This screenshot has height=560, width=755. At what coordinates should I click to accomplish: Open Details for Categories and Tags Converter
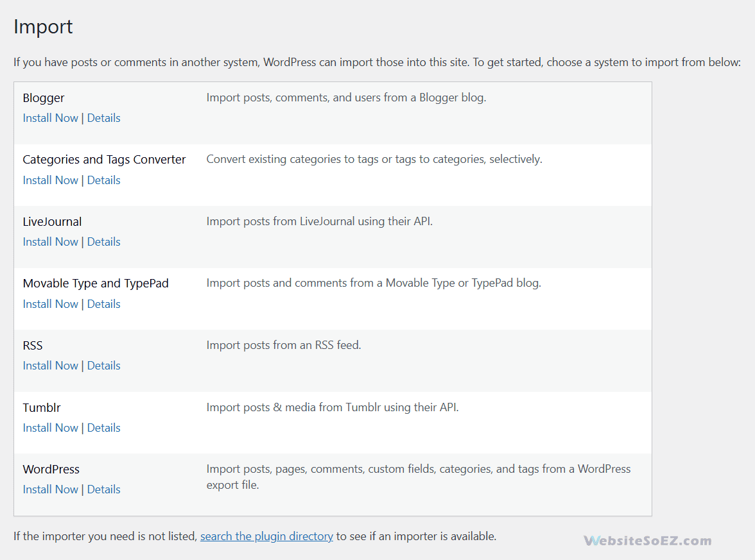point(103,180)
